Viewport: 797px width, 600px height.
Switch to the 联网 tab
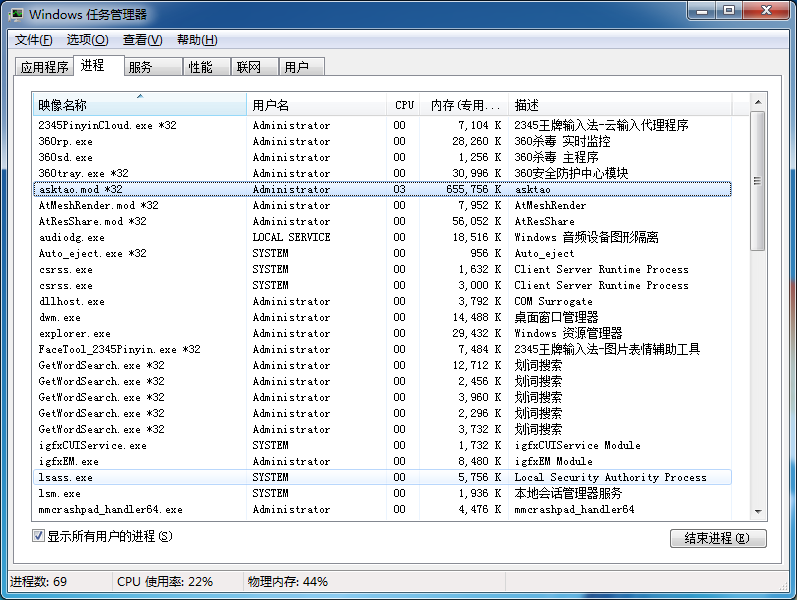(x=248, y=67)
